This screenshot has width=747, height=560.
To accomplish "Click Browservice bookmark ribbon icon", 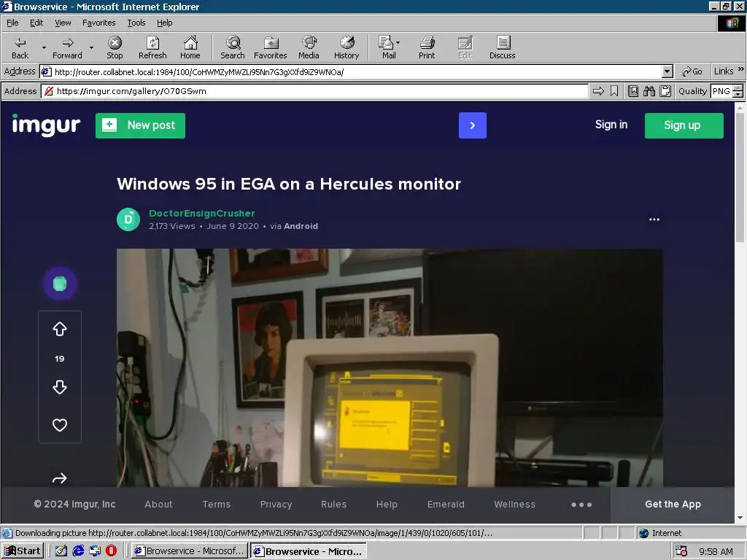I will pos(614,91).
